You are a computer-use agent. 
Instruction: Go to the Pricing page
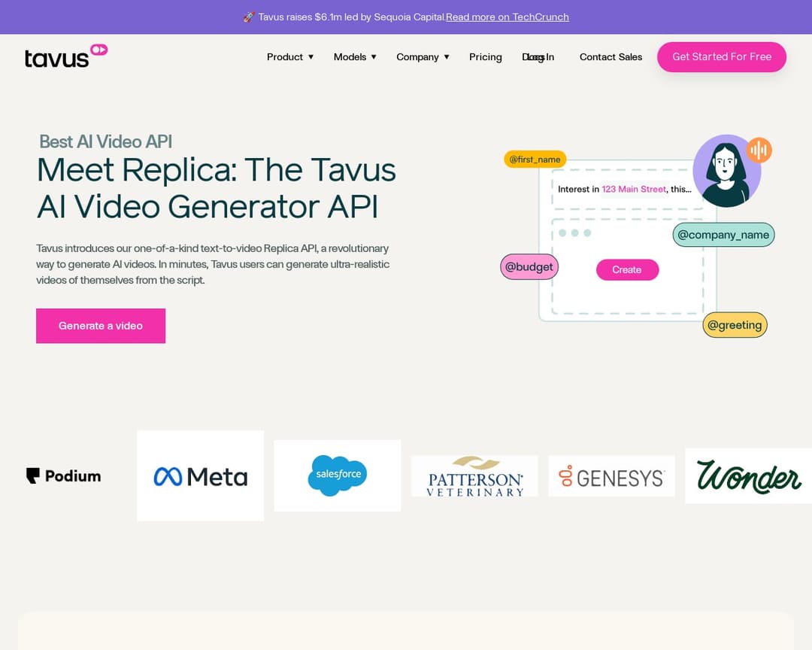tap(485, 57)
